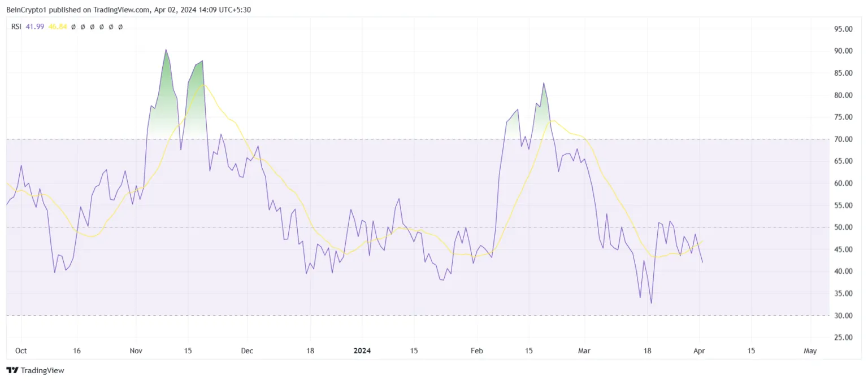Image resolution: width=868 pixels, height=381 pixels.
Task: Select the Oct label on time axis
Action: tap(21, 351)
